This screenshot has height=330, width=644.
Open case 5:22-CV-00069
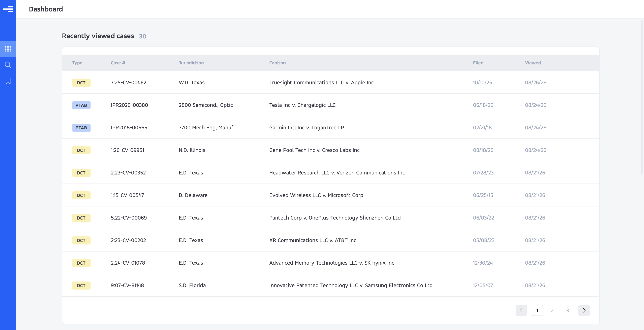click(x=129, y=218)
